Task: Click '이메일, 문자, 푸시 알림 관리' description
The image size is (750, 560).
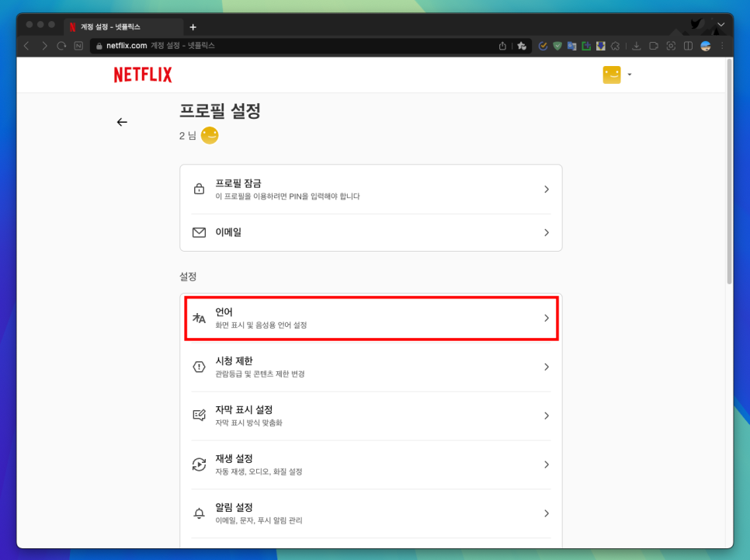Action: (x=259, y=520)
